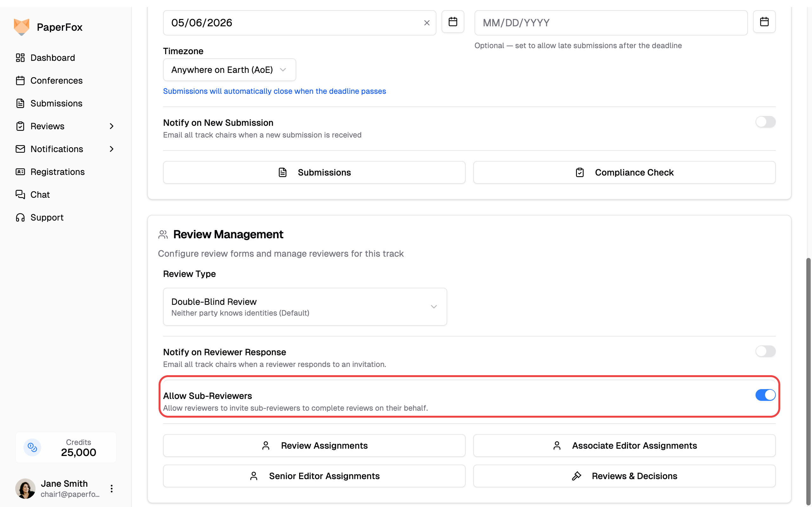The width and height of the screenshot is (812, 507).
Task: Open the Review Type dropdown
Action: click(305, 306)
